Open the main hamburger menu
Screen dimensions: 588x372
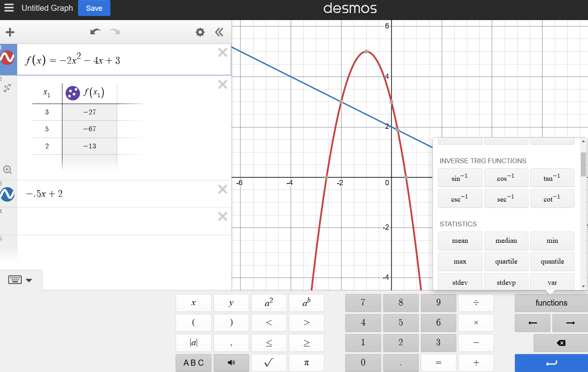pos(9,8)
